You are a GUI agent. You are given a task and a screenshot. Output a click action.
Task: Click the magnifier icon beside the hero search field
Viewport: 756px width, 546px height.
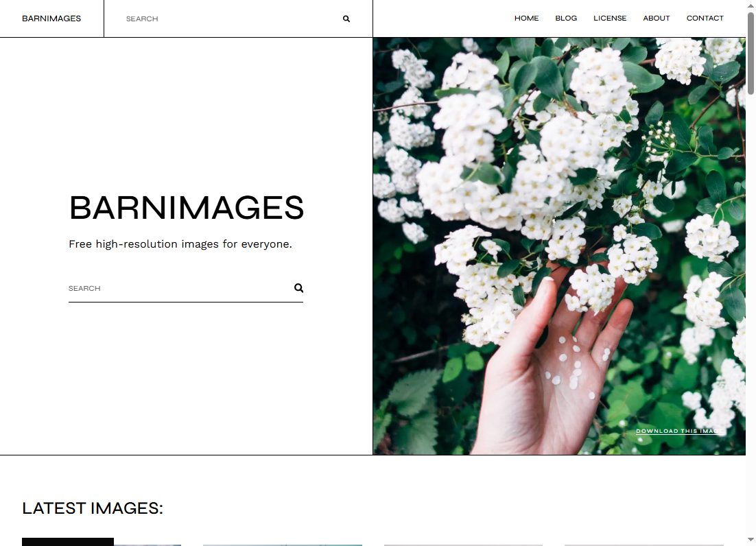(298, 288)
